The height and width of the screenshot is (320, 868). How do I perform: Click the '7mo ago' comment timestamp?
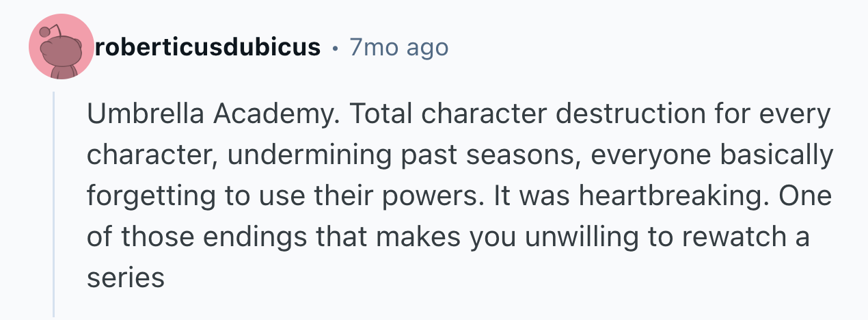click(x=398, y=47)
